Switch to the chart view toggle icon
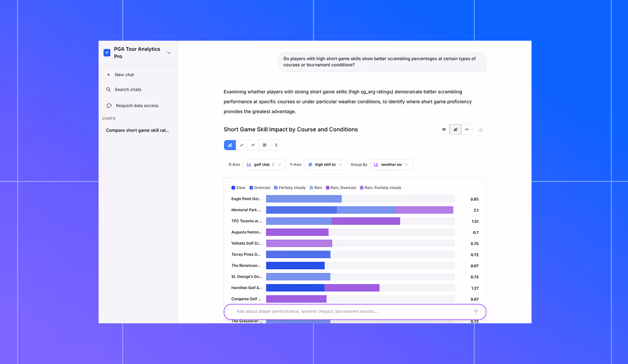The width and height of the screenshot is (628, 364). click(x=455, y=129)
